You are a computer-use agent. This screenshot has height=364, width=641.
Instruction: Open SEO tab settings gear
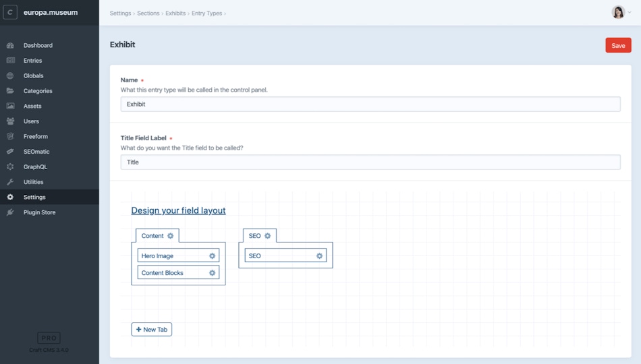(268, 236)
